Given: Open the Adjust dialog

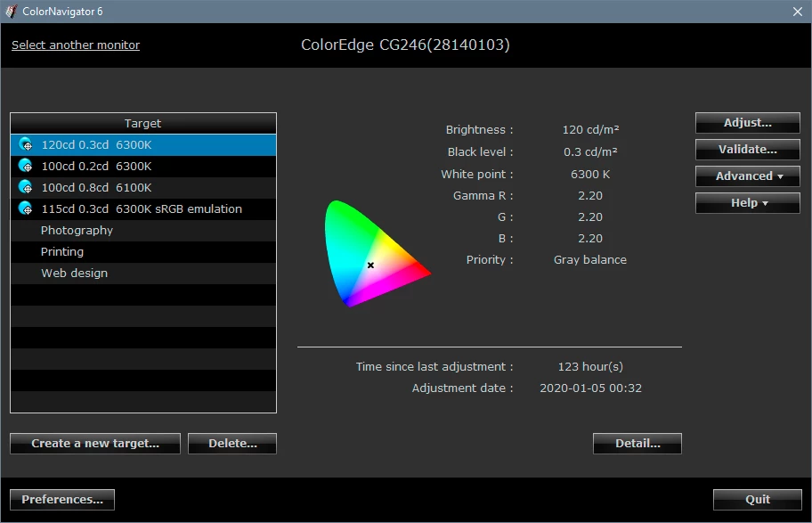Looking at the screenshot, I should click(747, 123).
